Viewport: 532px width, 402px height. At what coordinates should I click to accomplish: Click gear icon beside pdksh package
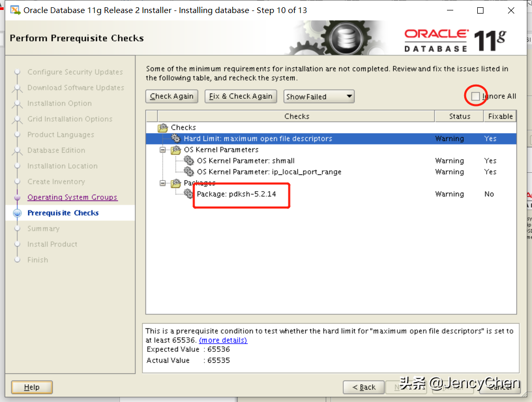189,194
